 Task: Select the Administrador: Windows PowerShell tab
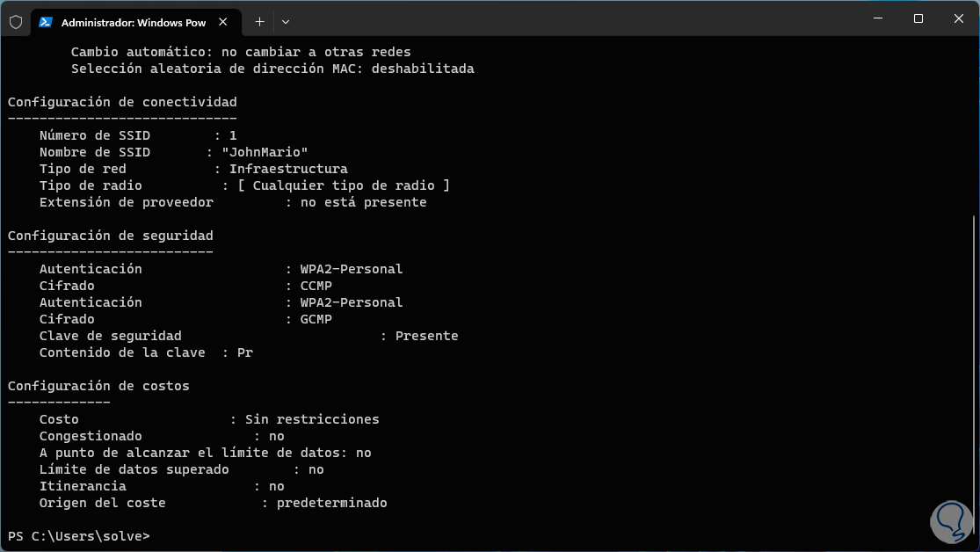click(x=132, y=22)
